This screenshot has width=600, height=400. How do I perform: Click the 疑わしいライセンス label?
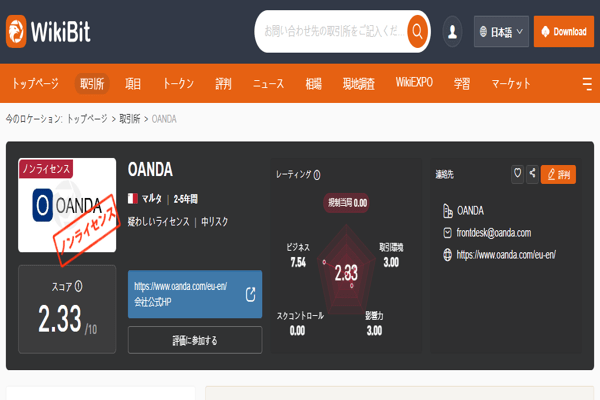pos(158,222)
